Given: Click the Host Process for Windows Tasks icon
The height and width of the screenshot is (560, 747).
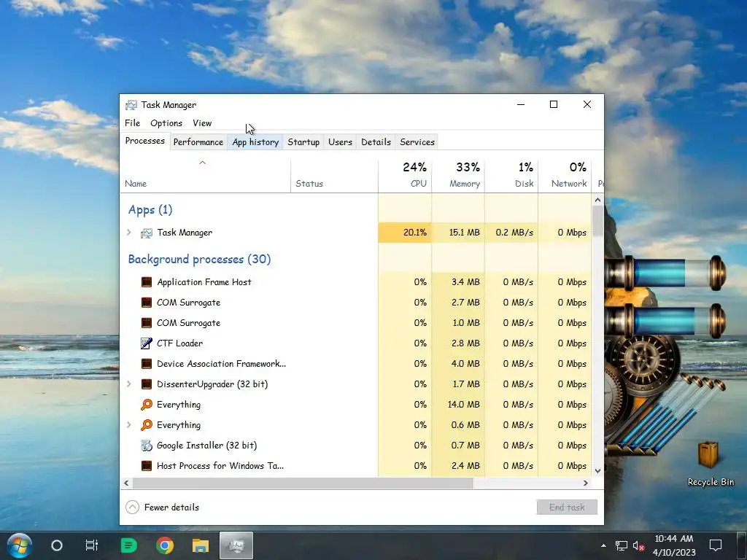Looking at the screenshot, I should 146,466.
